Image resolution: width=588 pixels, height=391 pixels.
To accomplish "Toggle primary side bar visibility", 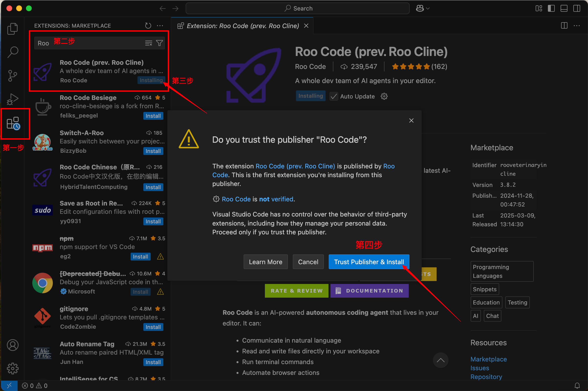I will (x=551, y=9).
